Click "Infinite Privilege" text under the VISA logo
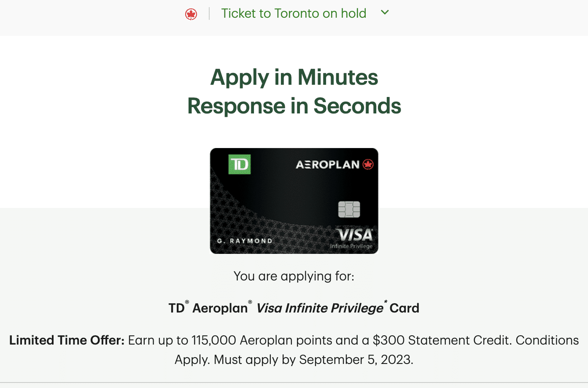This screenshot has width=588, height=388. 351,246
